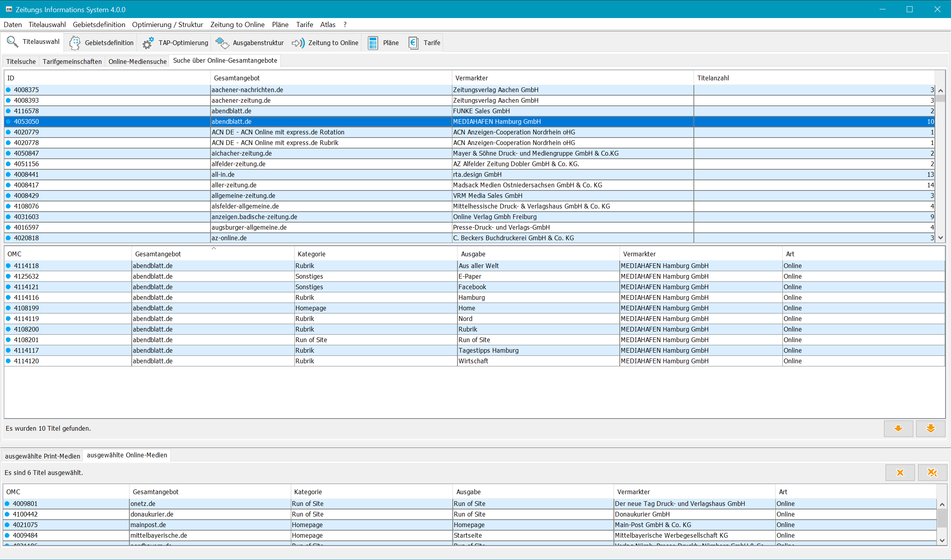Open Ausgabenstruktur toolbar tool
The width and height of the screenshot is (951, 560).
[250, 43]
